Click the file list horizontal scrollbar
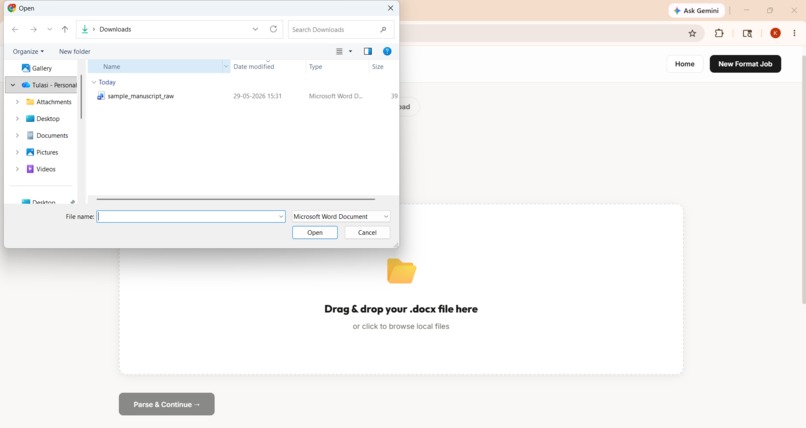 (235, 199)
